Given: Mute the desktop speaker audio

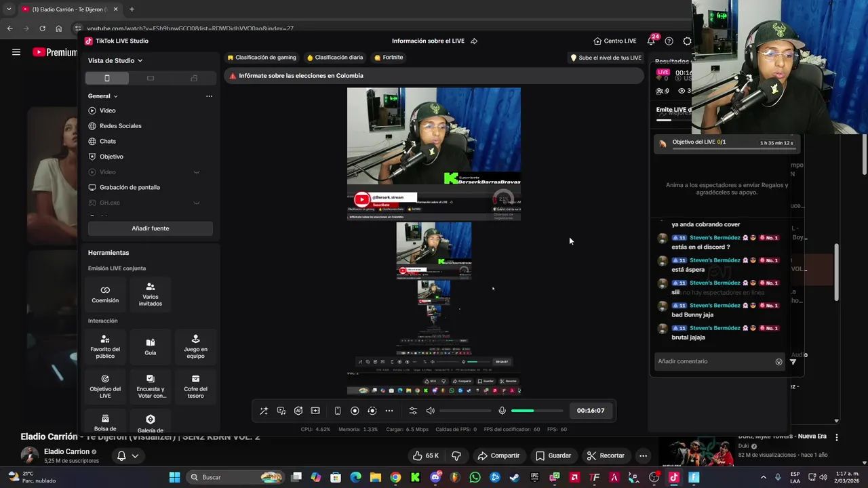Looking at the screenshot, I should (x=430, y=411).
